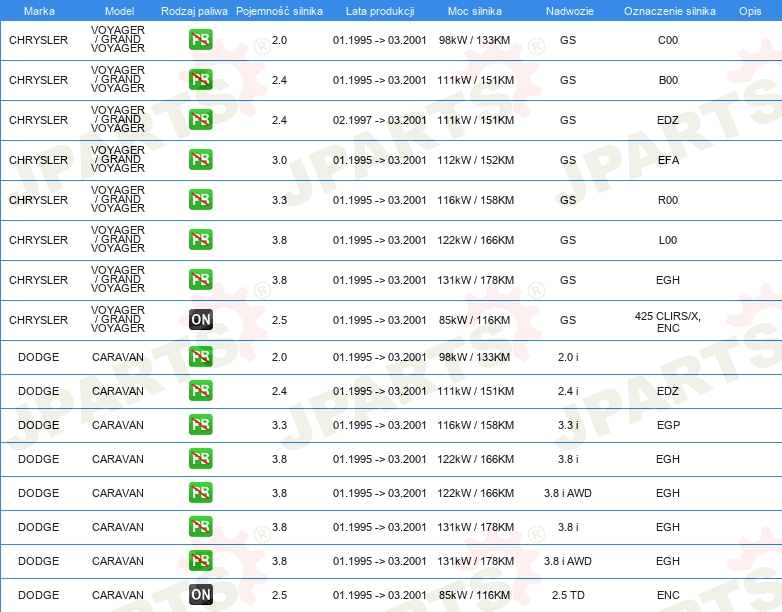Click the 2.5 TD body cell

coord(568,595)
